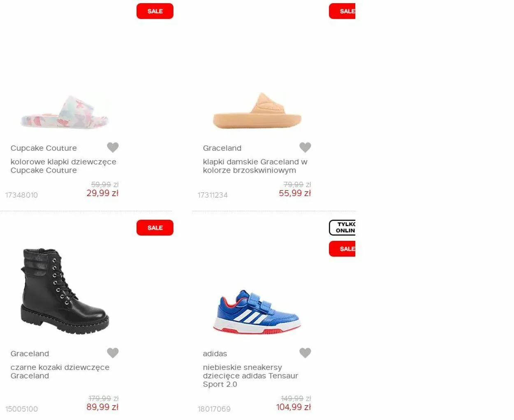Click the adidas brand name
This screenshot has height=420, width=514.
tap(215, 353)
